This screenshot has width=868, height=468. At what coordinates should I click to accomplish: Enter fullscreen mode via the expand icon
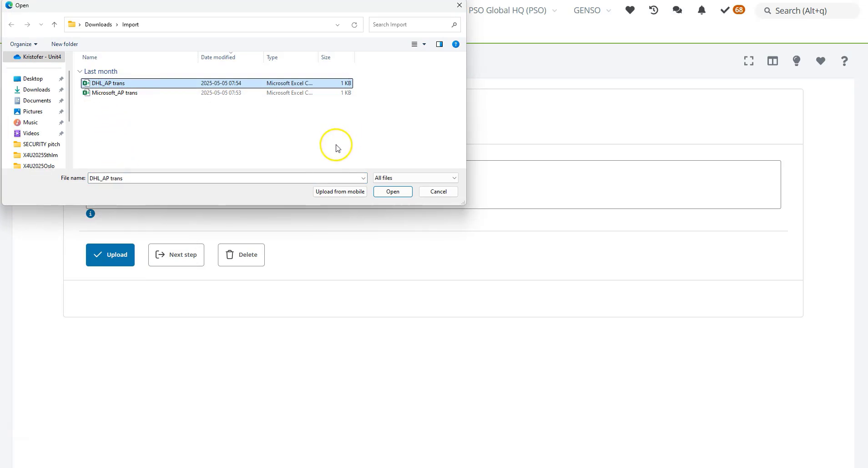click(748, 61)
